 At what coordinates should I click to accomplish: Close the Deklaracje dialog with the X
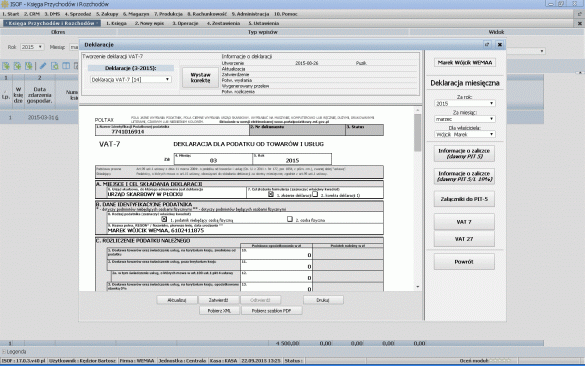pyautogui.click(x=500, y=44)
